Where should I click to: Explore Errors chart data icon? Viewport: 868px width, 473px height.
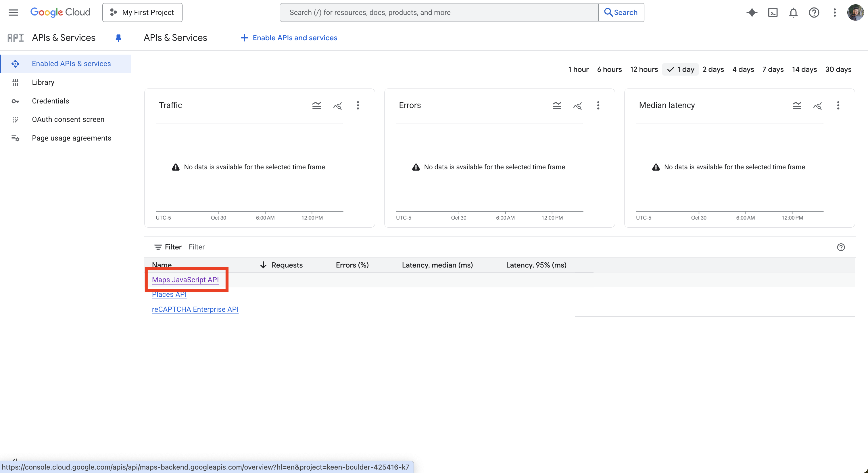click(577, 105)
